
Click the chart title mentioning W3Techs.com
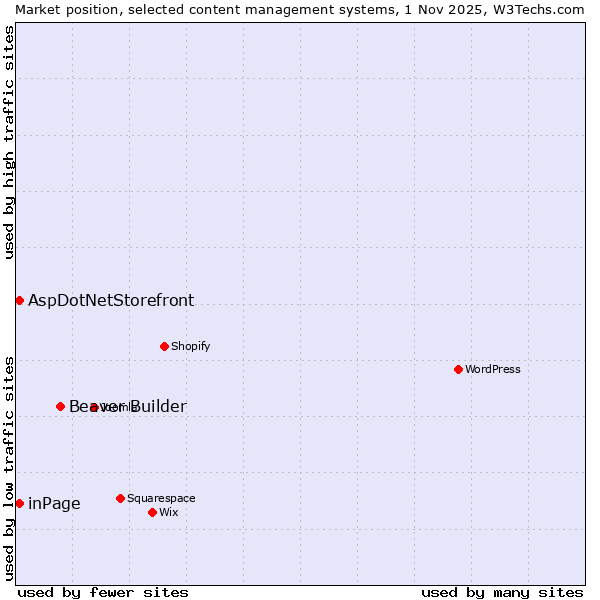pyautogui.click(x=300, y=9)
